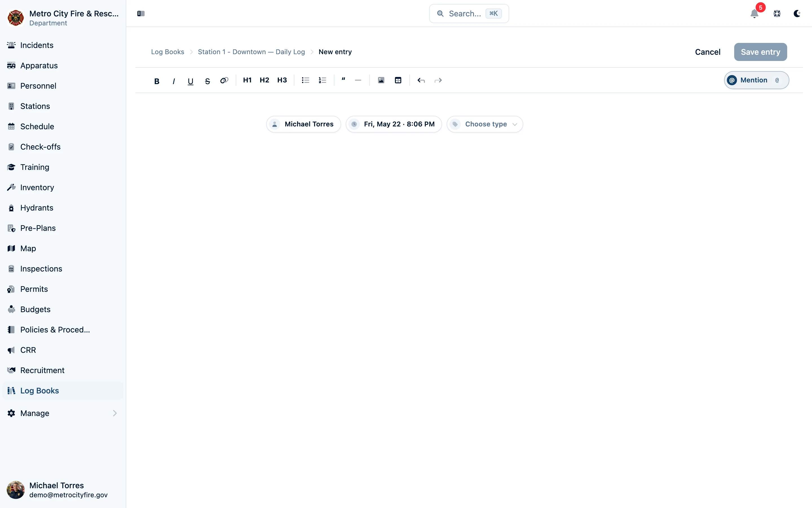Insert an image
Viewport: 812px width, 508px height.
381,80
